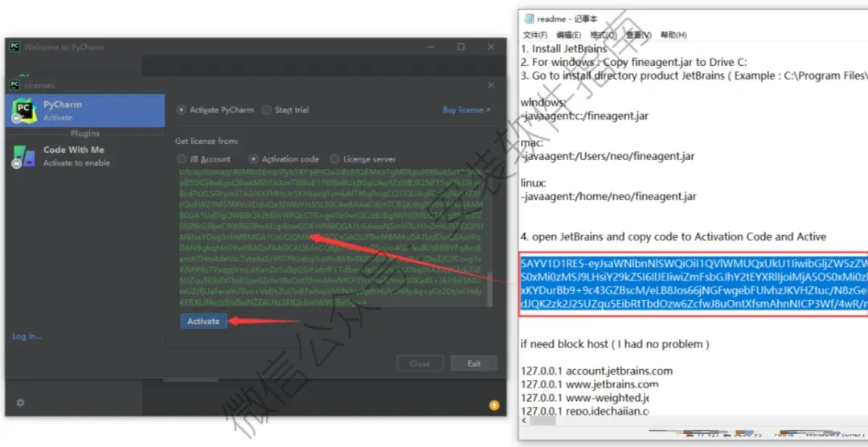Open the 帮助(H) menu in Notepad
The height and width of the screenshot is (447, 868).
[x=674, y=35]
